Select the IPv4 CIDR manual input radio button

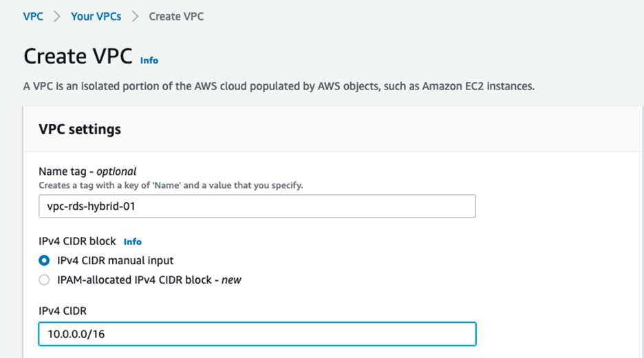coord(44,261)
